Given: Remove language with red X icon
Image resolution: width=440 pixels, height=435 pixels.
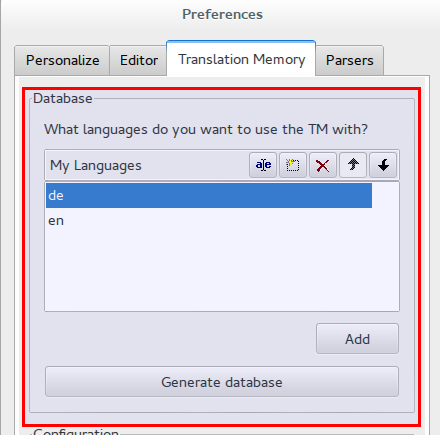Looking at the screenshot, I should pos(323,165).
